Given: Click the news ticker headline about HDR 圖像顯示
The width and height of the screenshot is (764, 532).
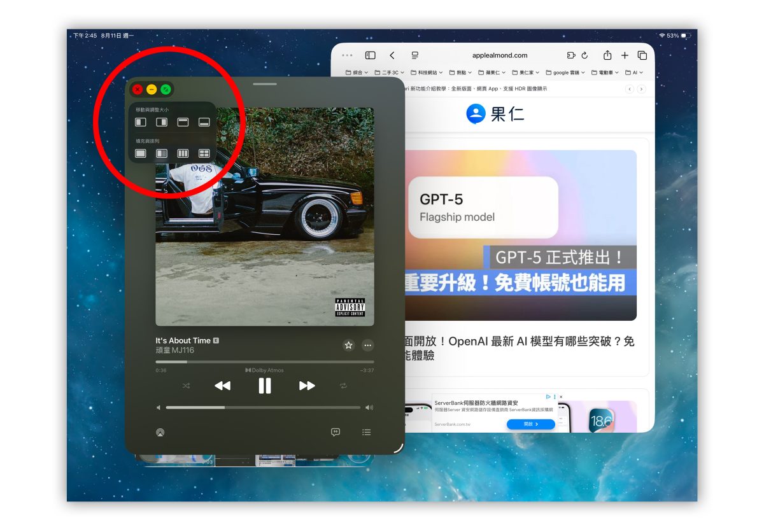Looking at the screenshot, I should tap(476, 89).
